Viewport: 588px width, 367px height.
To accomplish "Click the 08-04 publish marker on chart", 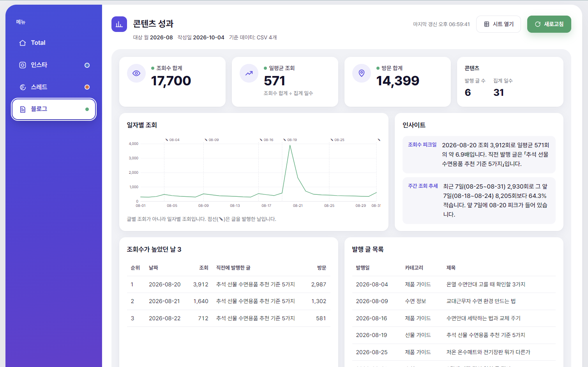I will (x=172, y=139).
